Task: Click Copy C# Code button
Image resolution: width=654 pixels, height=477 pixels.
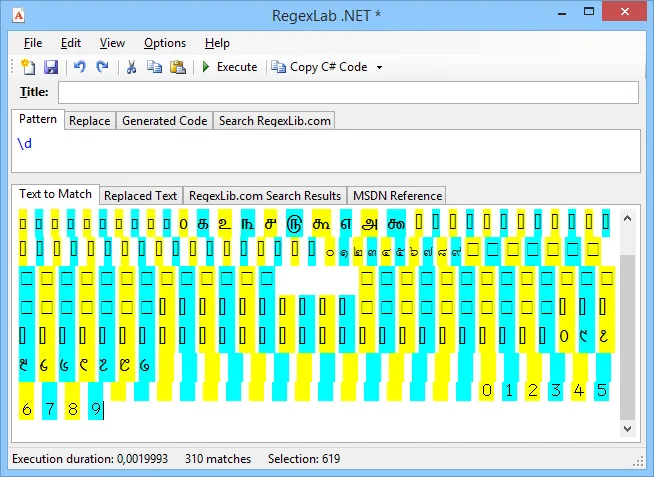Action: click(320, 67)
